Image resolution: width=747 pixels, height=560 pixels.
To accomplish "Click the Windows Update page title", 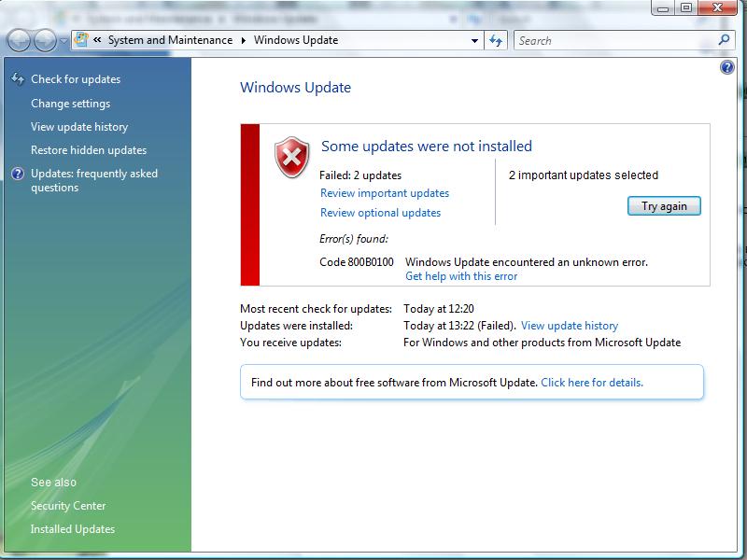I will [x=295, y=88].
